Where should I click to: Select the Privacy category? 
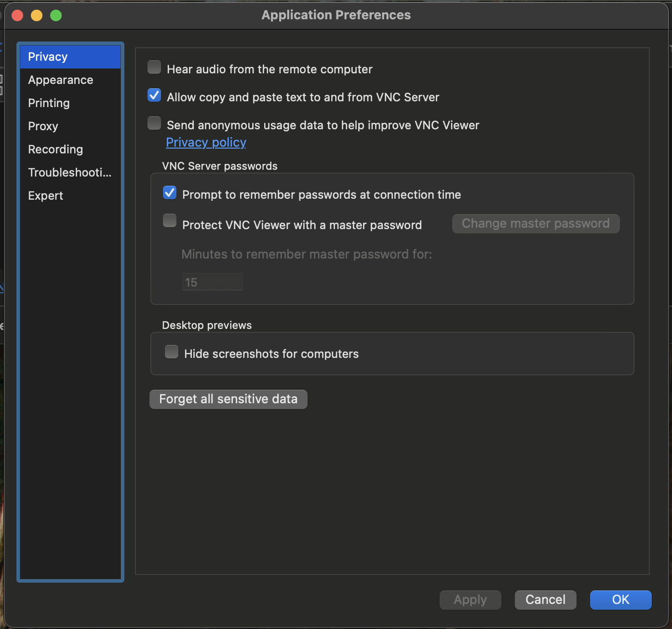70,57
